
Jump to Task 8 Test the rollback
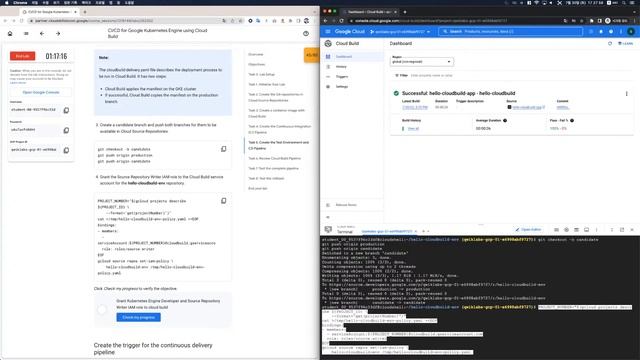click(x=266, y=178)
